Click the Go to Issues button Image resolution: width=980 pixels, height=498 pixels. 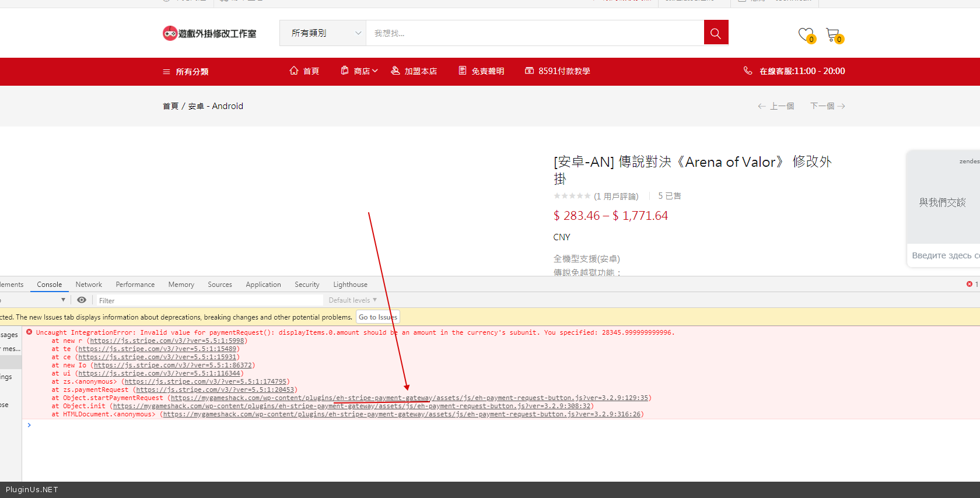(377, 317)
